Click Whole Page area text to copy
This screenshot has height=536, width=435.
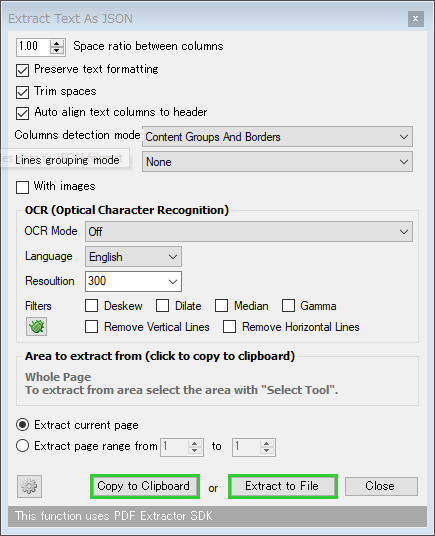pos(58,377)
